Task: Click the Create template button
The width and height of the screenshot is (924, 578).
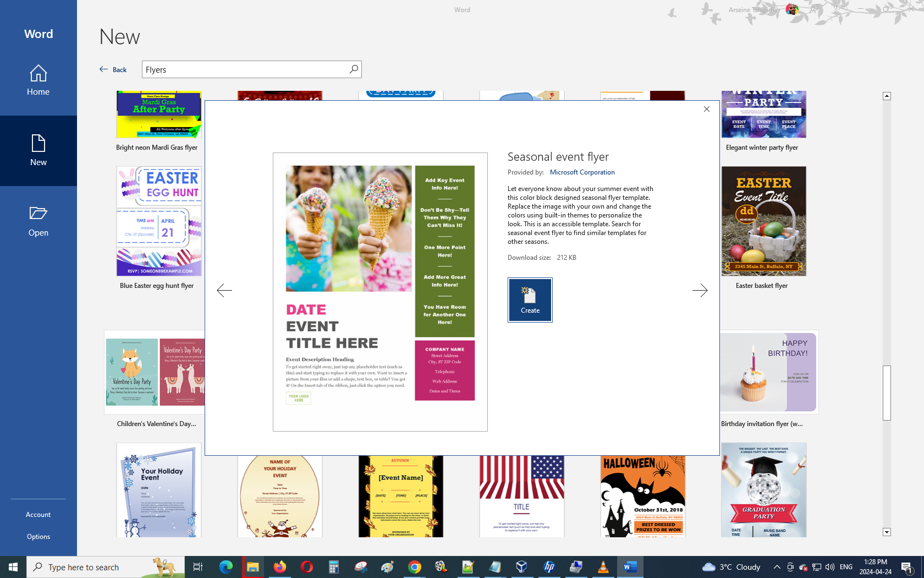Action: tap(530, 299)
